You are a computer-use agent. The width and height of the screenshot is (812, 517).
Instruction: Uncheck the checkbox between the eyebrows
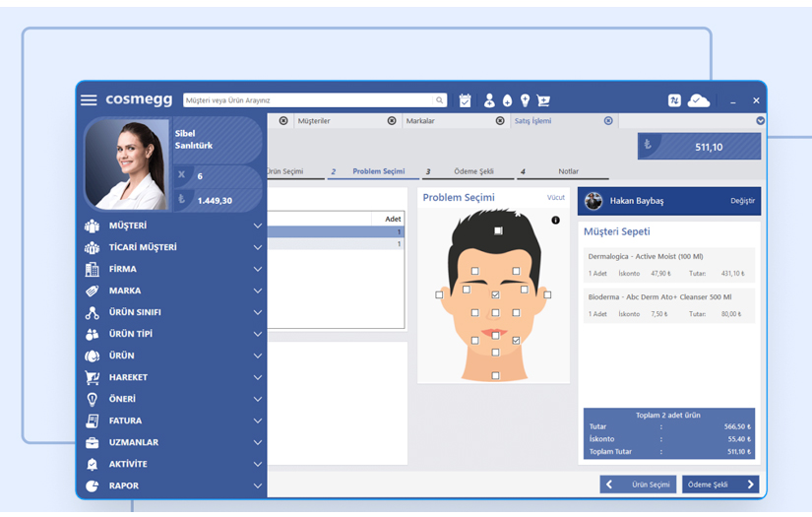[496, 294]
